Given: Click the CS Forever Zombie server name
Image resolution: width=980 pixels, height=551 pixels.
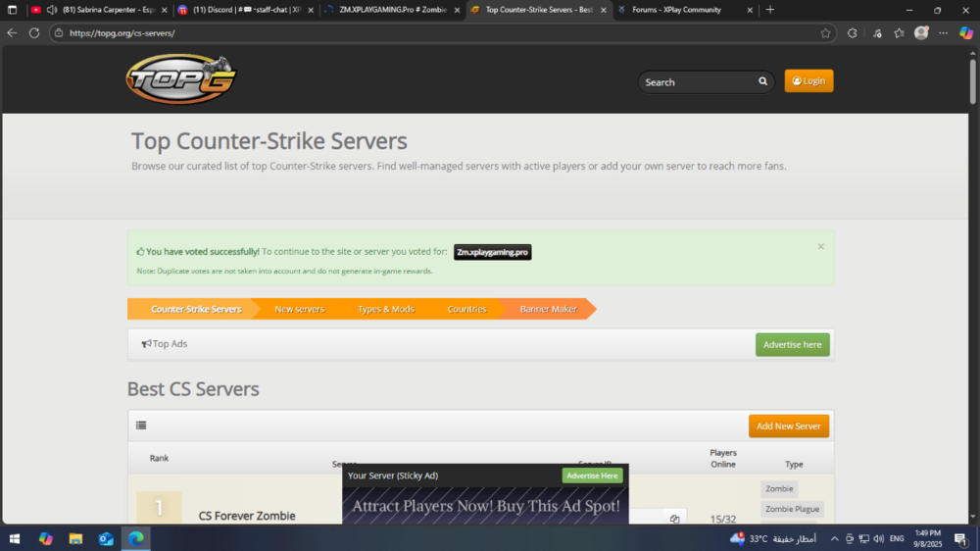Looking at the screenshot, I should (247, 516).
